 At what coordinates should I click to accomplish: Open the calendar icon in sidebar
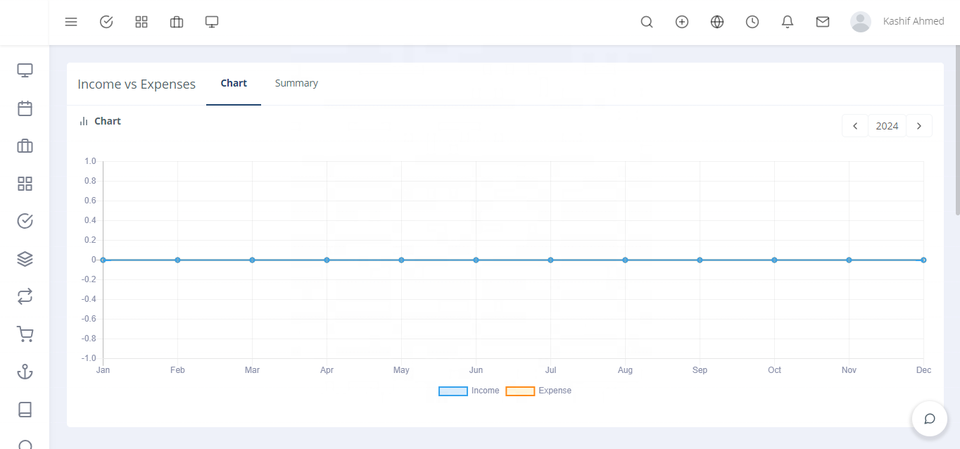[25, 109]
